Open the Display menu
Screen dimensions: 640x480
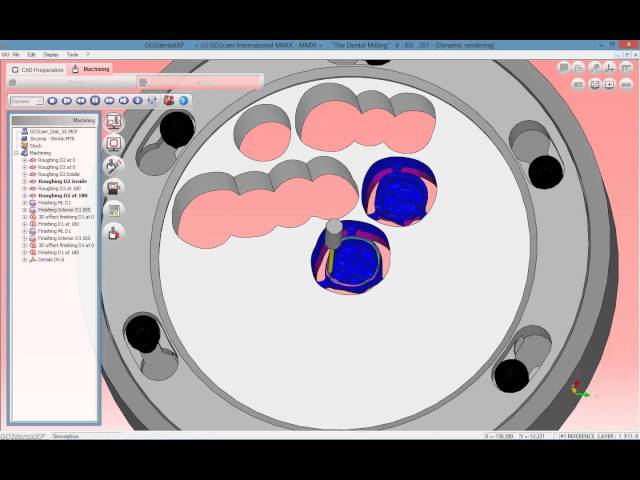tap(51, 54)
